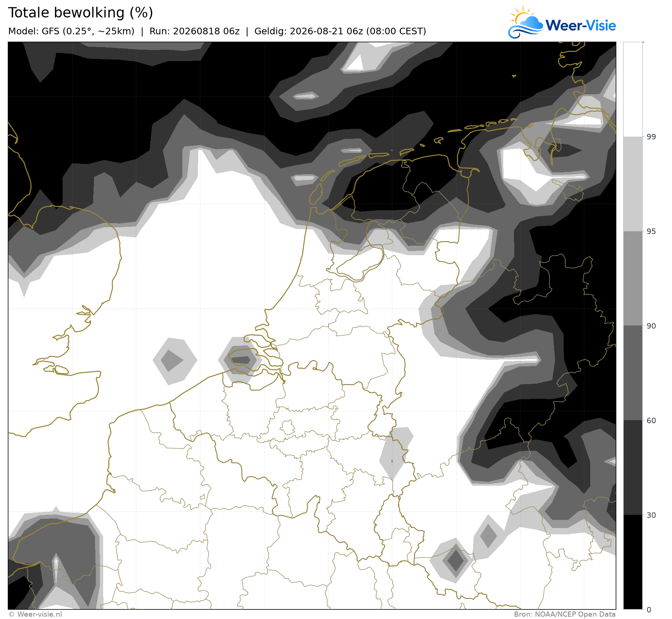Click the 99 tick label on colorbar

pos(651,137)
